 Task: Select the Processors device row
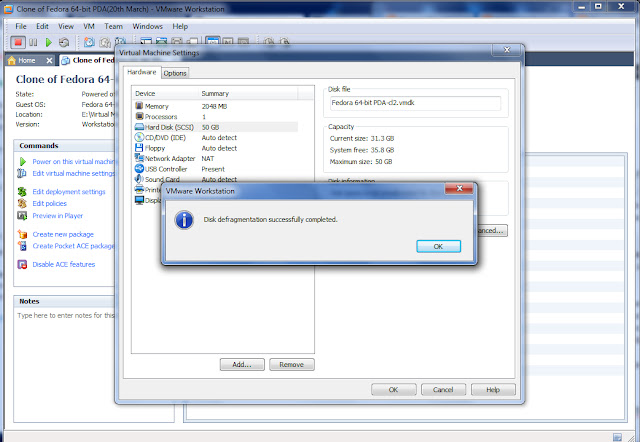pos(216,117)
